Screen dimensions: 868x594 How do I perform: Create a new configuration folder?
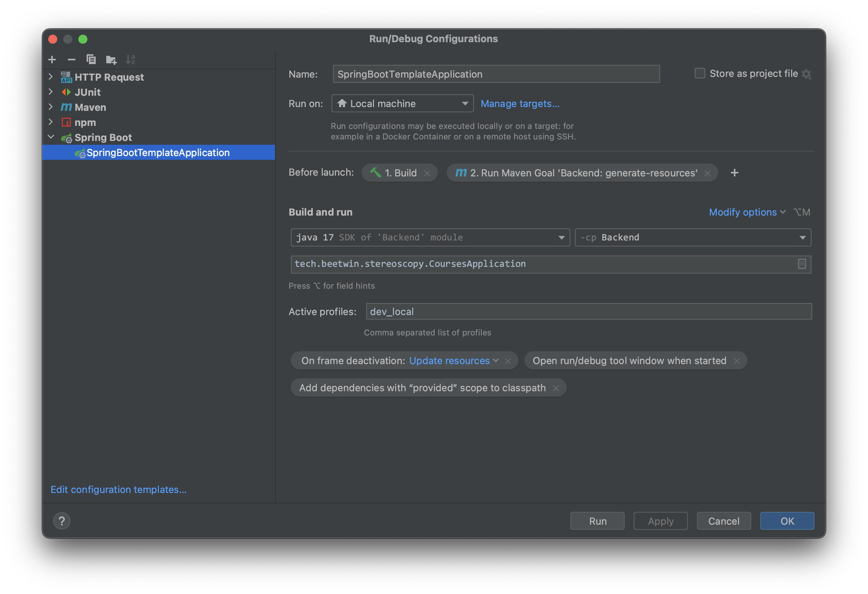[111, 60]
